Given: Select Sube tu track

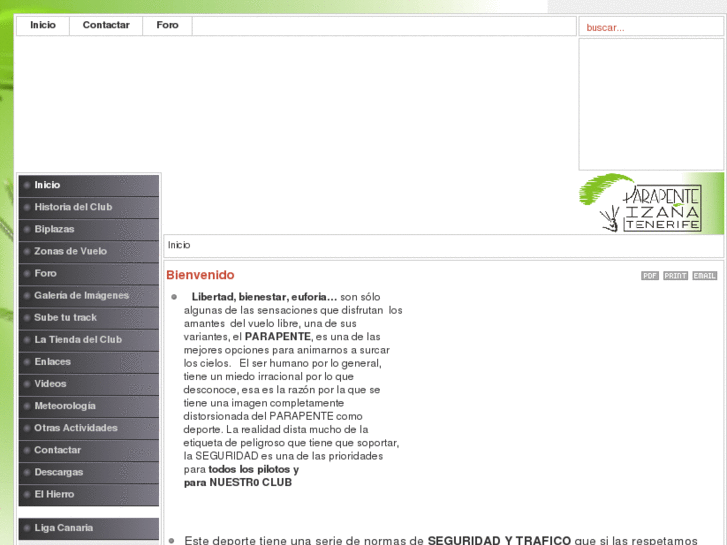Looking at the screenshot, I should [x=89, y=317].
